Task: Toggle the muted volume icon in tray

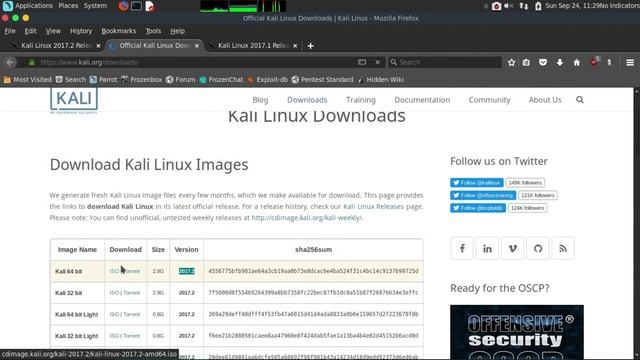Action: (509, 6)
